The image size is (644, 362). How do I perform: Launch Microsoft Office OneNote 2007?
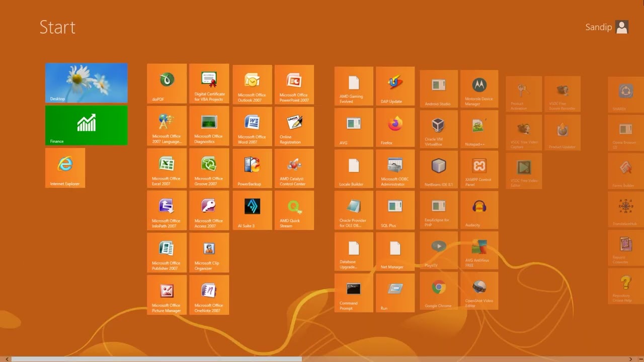[x=209, y=295]
